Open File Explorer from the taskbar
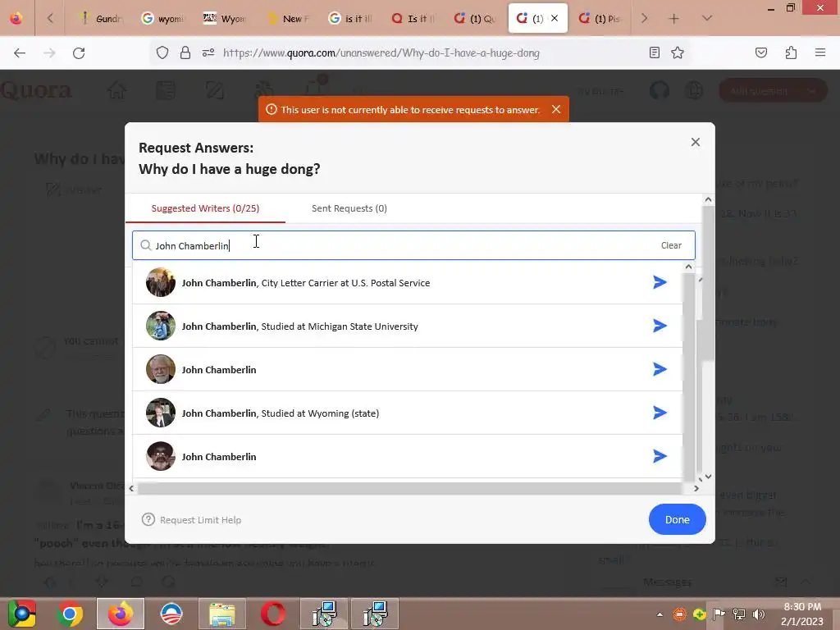 [x=222, y=614]
